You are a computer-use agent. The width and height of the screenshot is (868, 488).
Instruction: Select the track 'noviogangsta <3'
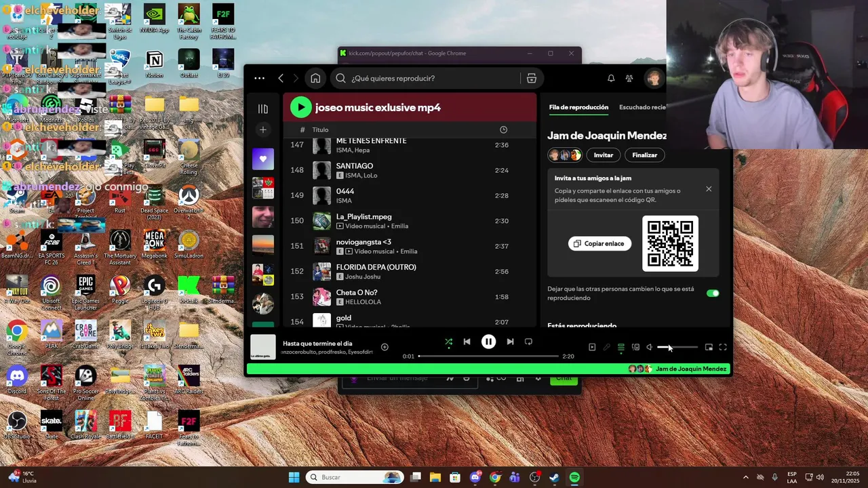click(410, 246)
